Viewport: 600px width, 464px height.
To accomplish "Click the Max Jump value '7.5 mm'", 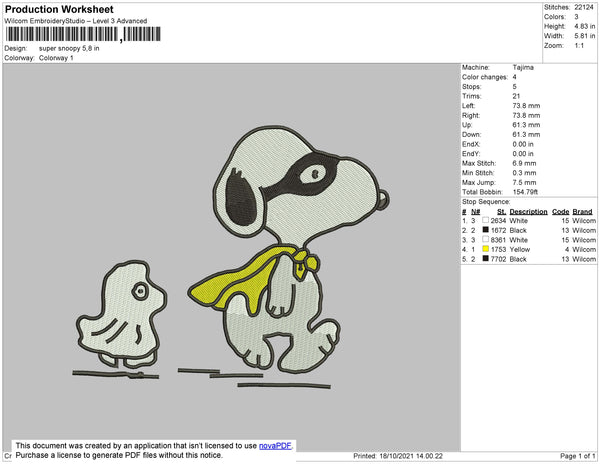I will tap(524, 182).
